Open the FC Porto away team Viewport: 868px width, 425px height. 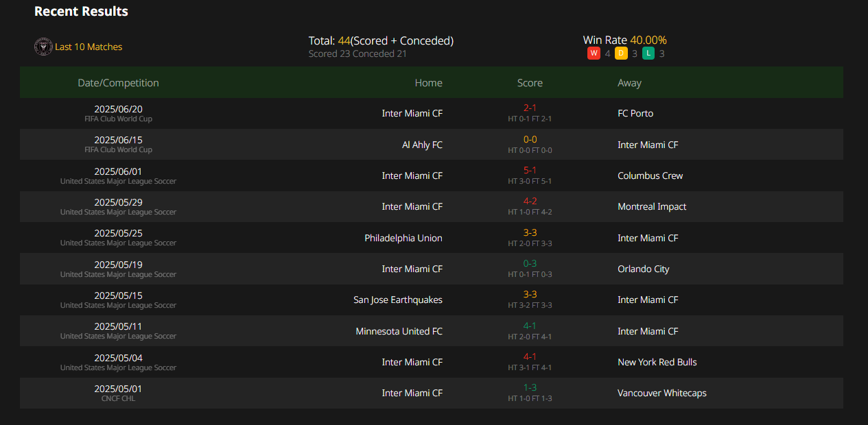click(x=635, y=113)
